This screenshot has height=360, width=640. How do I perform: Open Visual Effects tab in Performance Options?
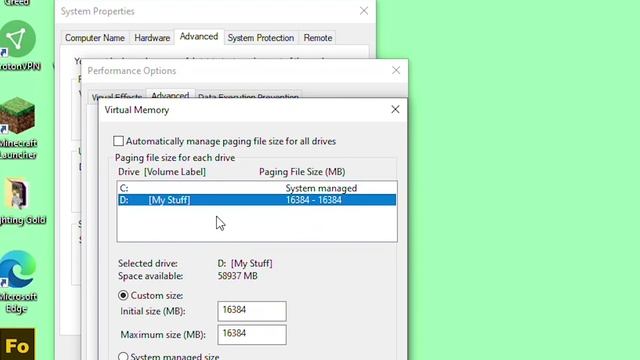click(117, 96)
